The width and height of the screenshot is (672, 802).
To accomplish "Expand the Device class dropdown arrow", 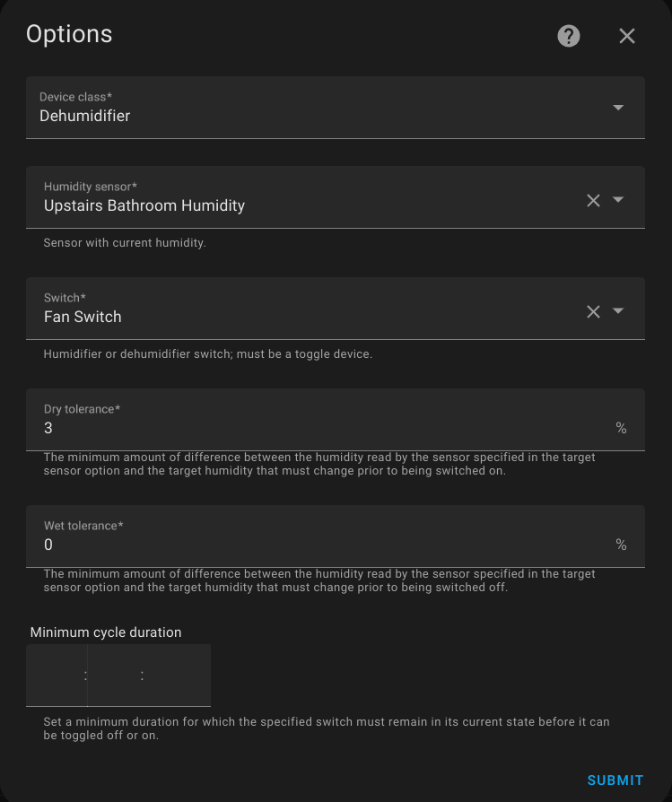I will pyautogui.click(x=618, y=108).
